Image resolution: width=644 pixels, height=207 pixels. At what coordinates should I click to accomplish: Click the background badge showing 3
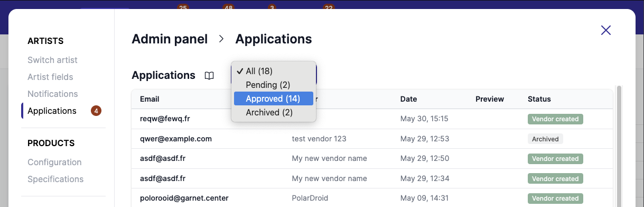pos(272,7)
